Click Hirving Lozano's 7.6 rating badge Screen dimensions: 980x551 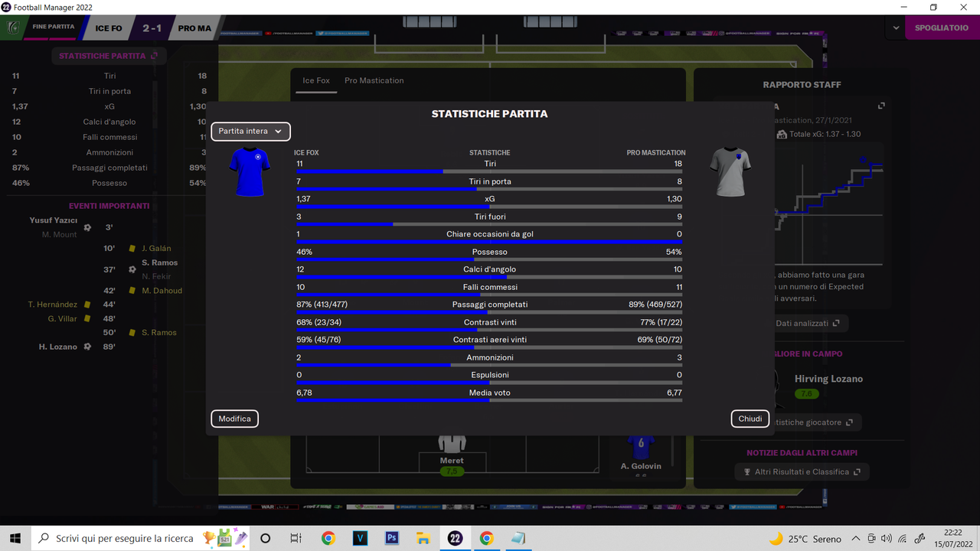(806, 394)
